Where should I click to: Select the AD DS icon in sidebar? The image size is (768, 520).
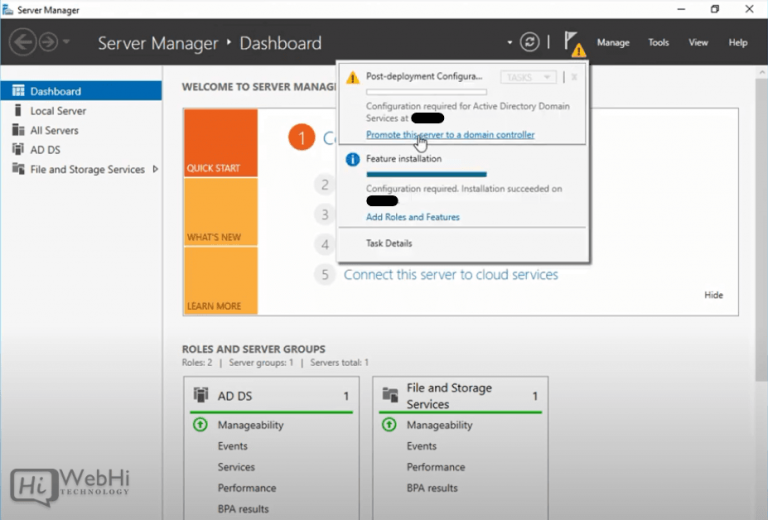point(18,150)
